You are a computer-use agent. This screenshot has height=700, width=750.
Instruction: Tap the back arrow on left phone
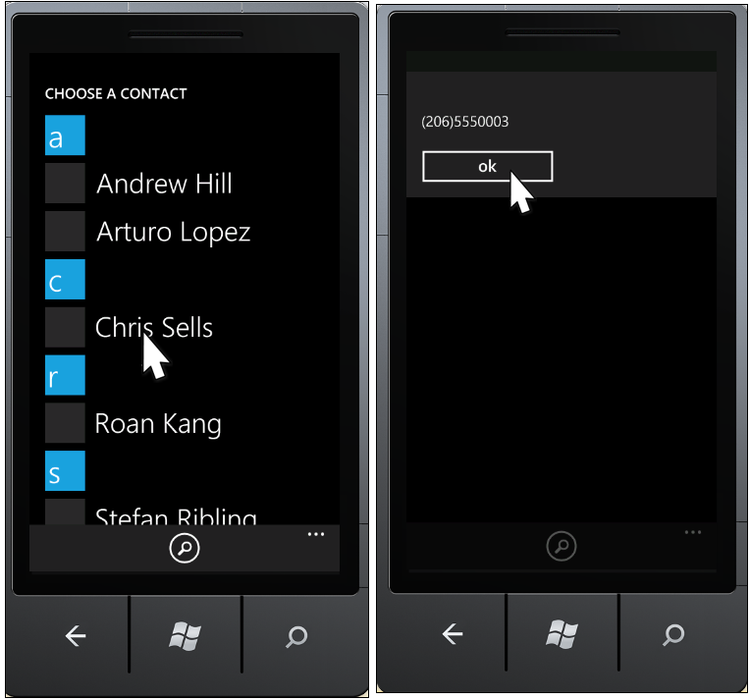pos(75,636)
